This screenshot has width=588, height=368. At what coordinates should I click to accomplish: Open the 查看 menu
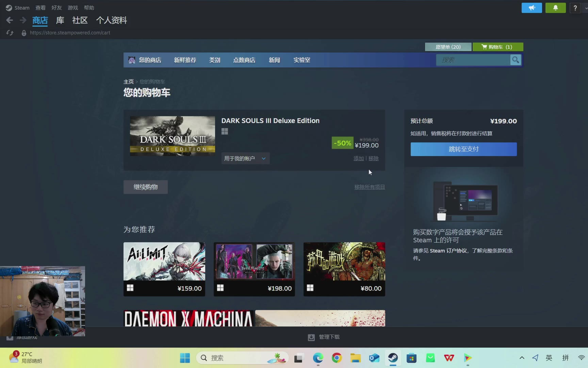(40, 7)
